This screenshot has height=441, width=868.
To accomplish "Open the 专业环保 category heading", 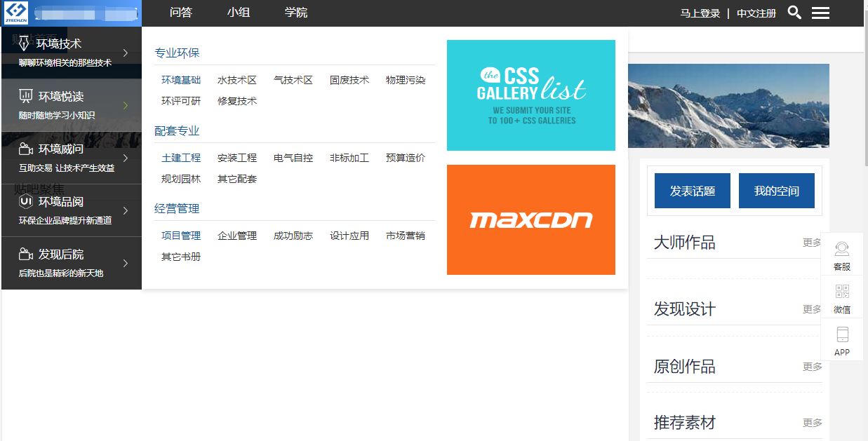I will click(x=177, y=53).
